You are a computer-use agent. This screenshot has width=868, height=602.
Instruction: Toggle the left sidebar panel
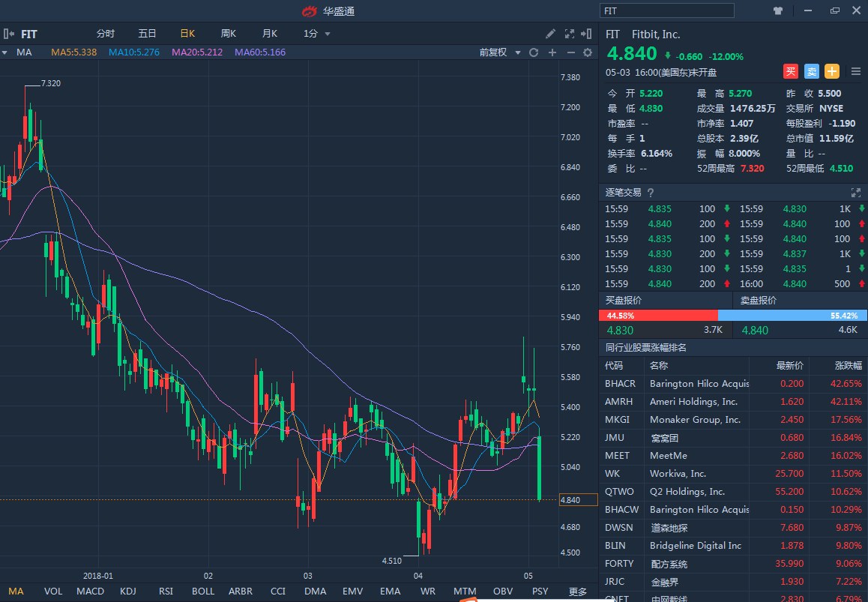8,34
